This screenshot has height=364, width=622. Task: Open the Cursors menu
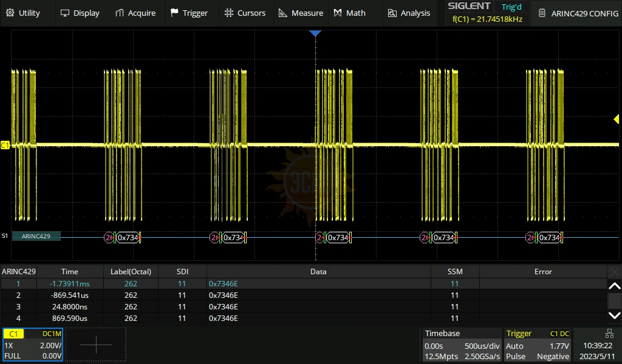coord(245,13)
